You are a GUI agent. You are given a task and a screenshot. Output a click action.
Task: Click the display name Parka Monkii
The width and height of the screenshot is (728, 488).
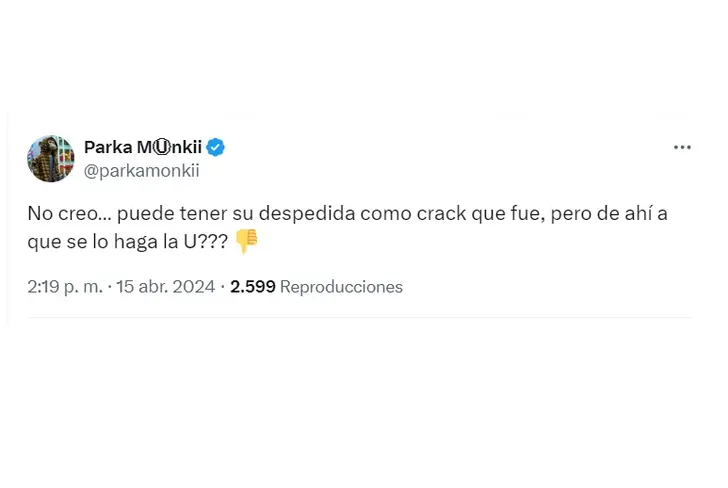click(x=142, y=148)
